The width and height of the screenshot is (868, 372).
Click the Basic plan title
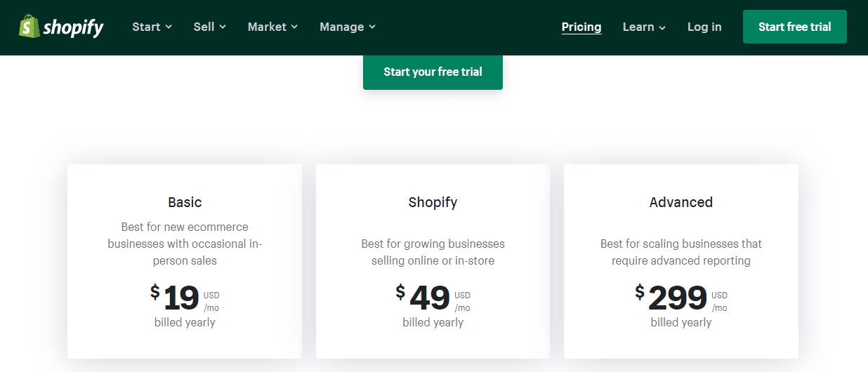pos(185,202)
